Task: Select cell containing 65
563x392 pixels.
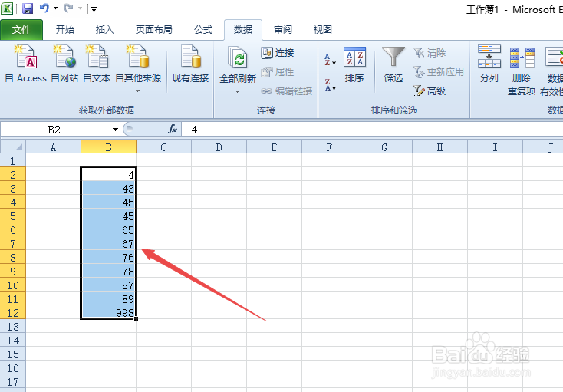Action: pyautogui.click(x=108, y=229)
